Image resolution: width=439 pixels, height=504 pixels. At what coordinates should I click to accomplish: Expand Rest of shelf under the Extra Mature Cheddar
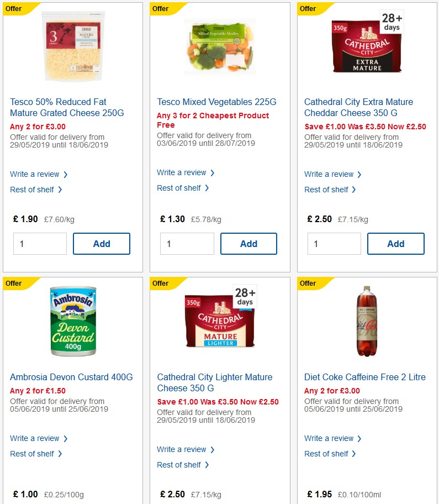tap(327, 190)
